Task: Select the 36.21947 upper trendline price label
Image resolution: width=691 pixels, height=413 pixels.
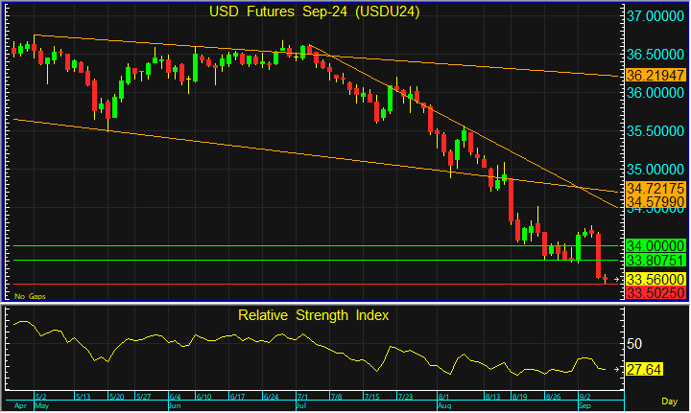Action: click(655, 75)
